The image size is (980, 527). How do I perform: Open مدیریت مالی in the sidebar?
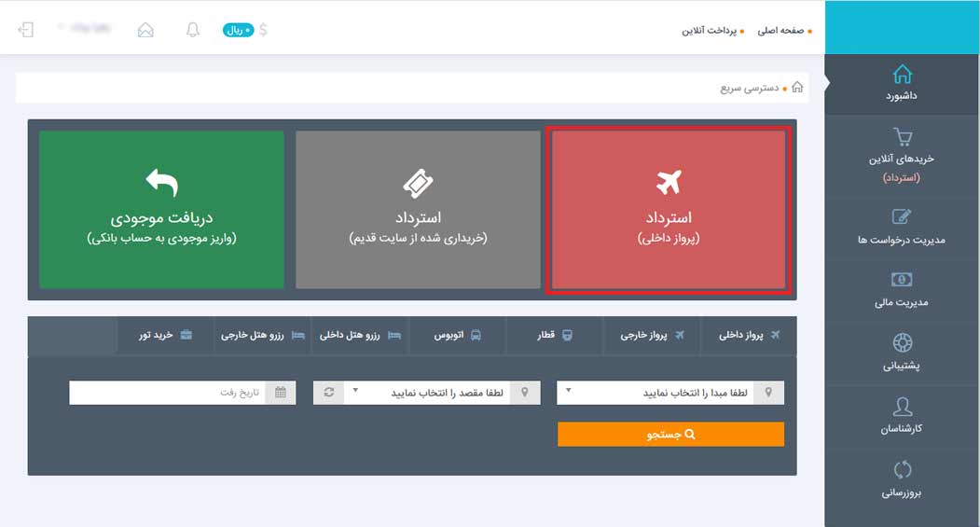coord(902,290)
